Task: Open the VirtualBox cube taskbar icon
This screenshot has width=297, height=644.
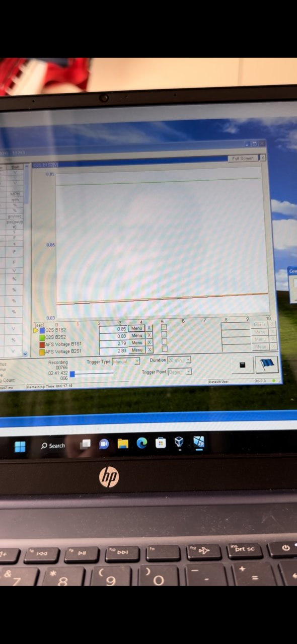Action: 179,442
